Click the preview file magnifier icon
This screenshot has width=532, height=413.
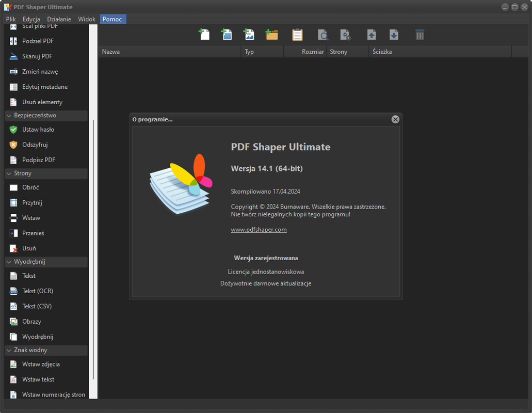point(323,35)
